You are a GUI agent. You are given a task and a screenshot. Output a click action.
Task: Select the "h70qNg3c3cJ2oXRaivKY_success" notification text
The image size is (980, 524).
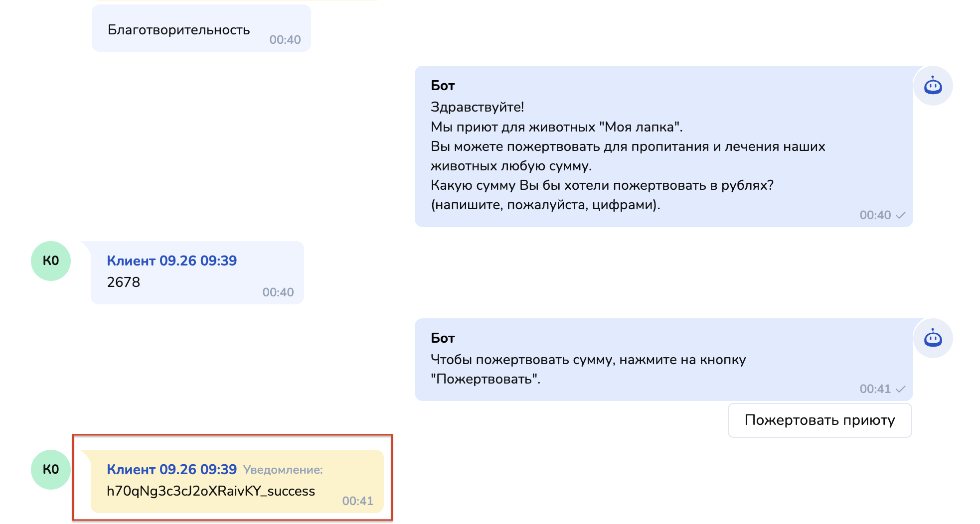(x=210, y=491)
